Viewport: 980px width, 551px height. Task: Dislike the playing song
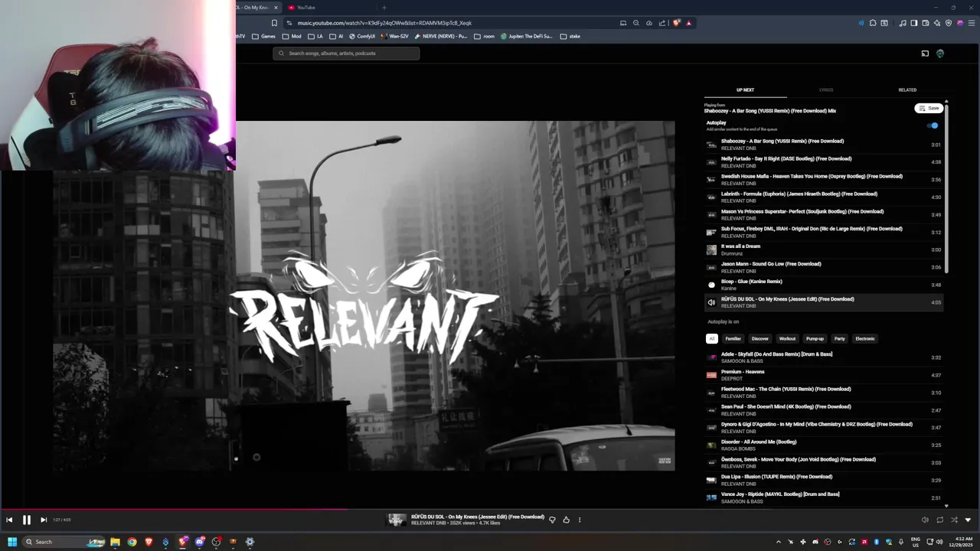click(552, 520)
